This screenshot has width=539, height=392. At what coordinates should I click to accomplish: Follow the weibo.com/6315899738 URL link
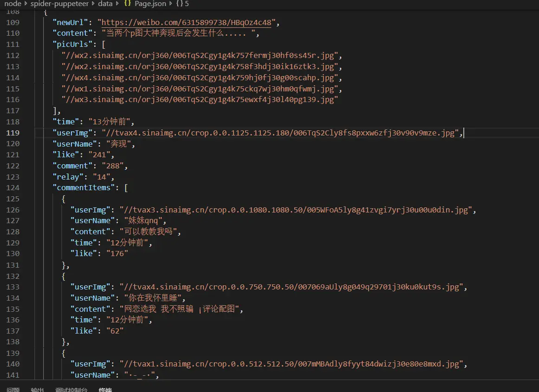(x=186, y=22)
